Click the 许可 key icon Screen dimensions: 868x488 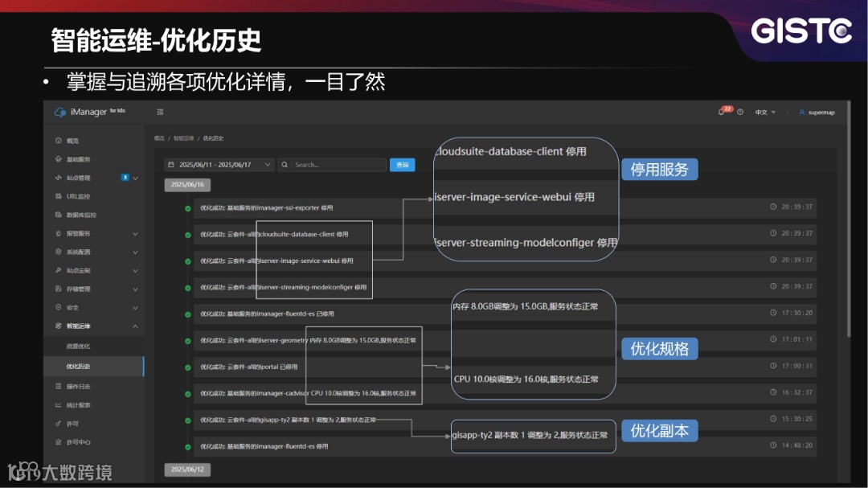coord(58,423)
